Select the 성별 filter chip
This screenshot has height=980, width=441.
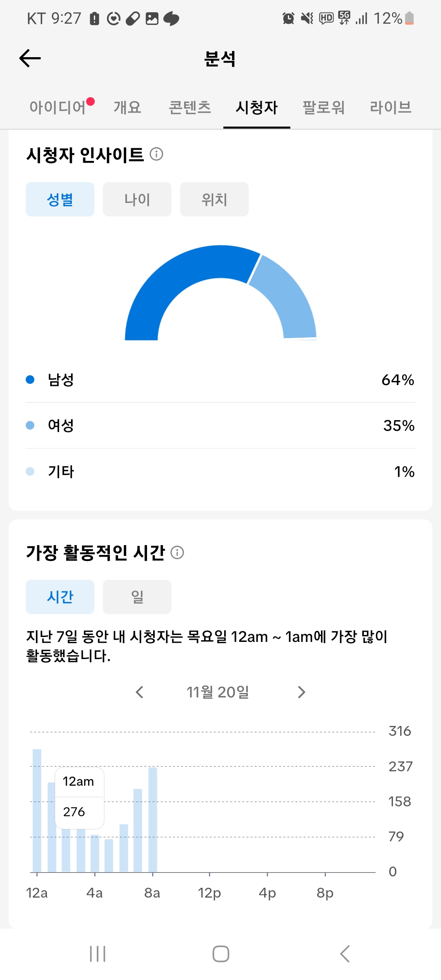[x=60, y=199]
